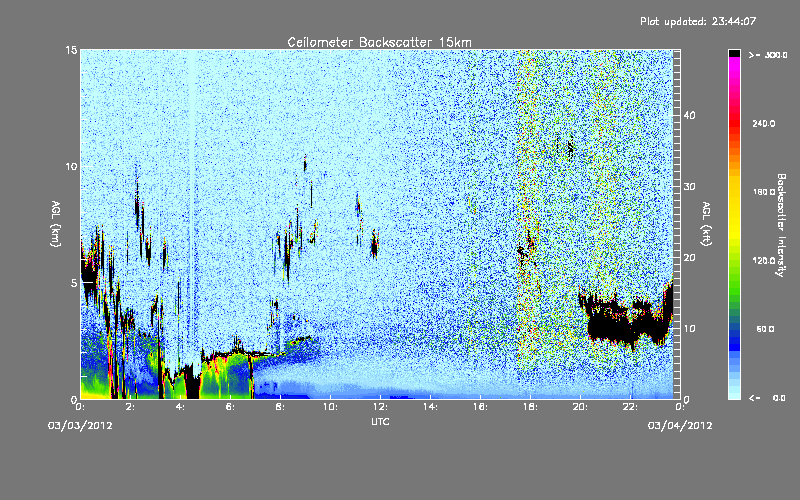Click the "12:" UTC hour tick
The width and height of the screenshot is (800, 500).
[x=380, y=407]
